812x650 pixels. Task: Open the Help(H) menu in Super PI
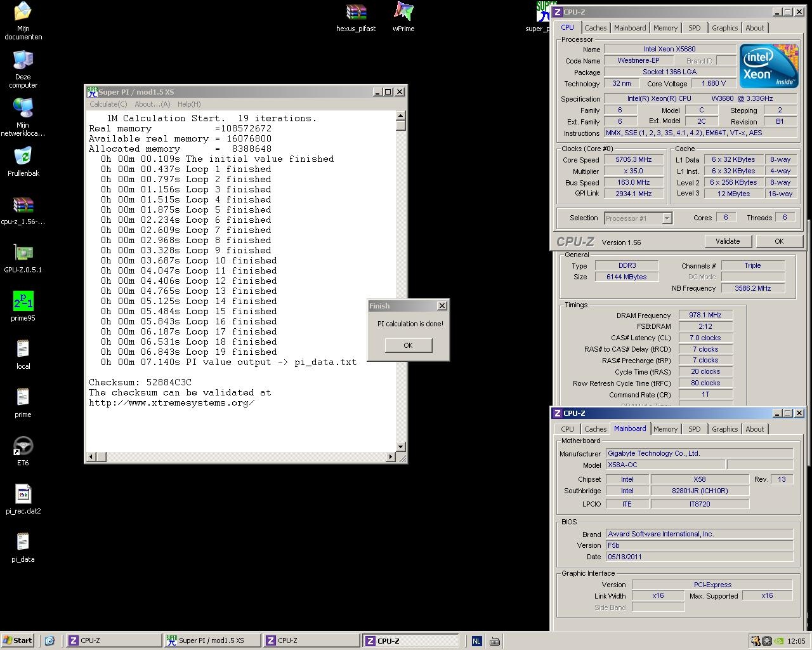click(189, 104)
